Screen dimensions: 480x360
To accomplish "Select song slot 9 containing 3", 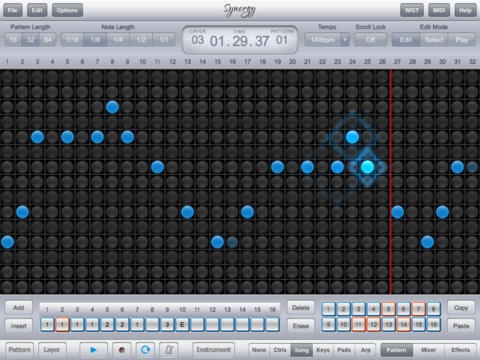I will [x=167, y=324].
